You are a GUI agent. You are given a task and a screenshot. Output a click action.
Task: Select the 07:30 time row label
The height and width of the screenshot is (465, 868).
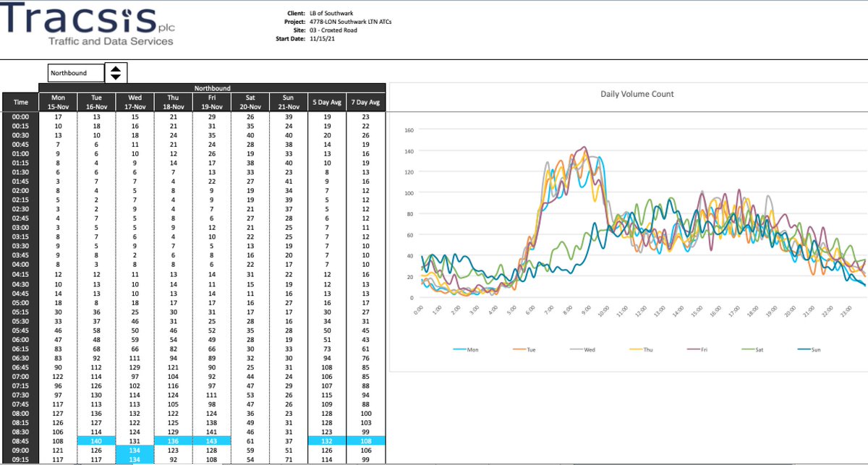tap(20, 395)
